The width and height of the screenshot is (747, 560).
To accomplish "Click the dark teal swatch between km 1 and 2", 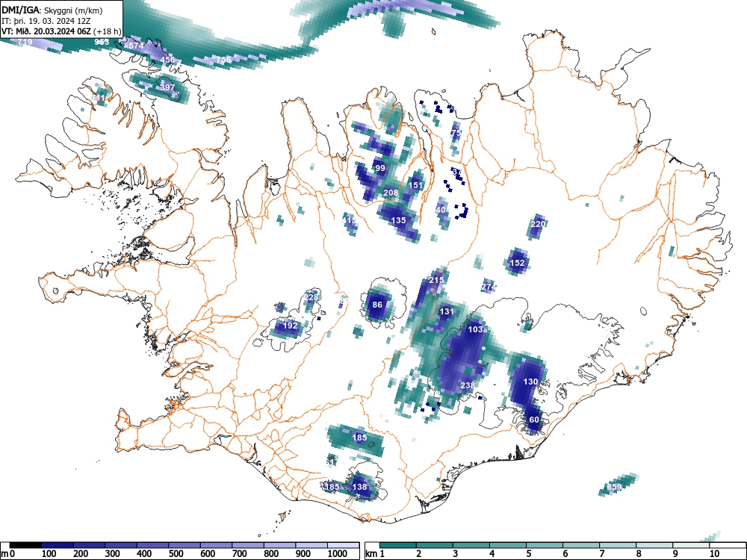I will pos(398,545).
